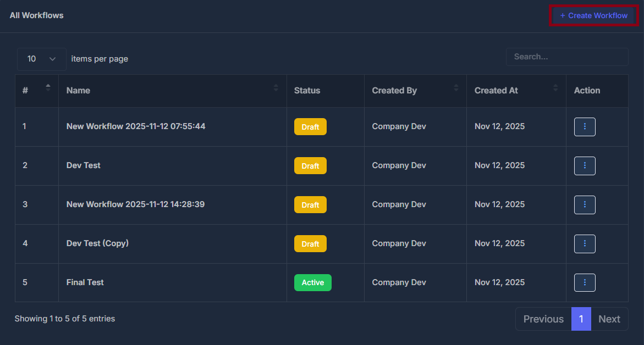Click the Name column header label

(78, 91)
